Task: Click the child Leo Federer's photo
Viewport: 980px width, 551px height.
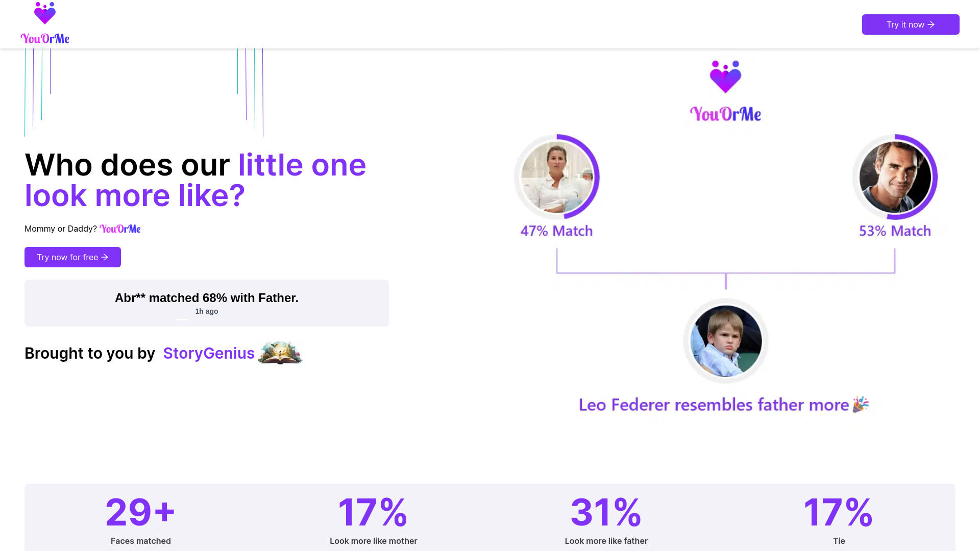Action: [x=726, y=340]
